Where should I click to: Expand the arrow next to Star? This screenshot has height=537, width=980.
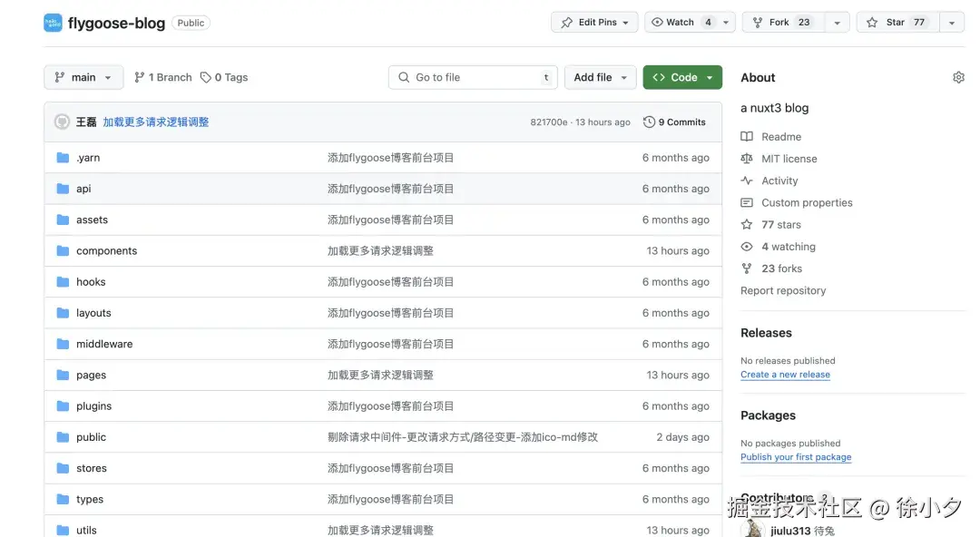pos(952,23)
